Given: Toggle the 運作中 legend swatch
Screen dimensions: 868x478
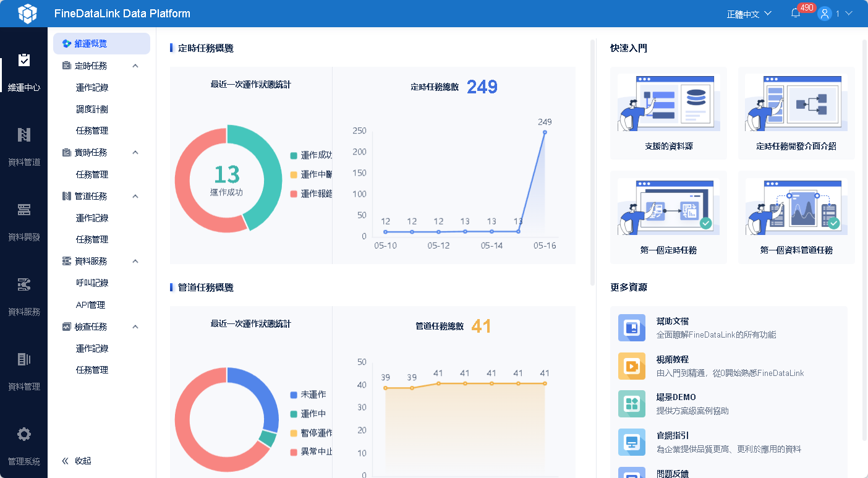Looking at the screenshot, I should tap(294, 414).
